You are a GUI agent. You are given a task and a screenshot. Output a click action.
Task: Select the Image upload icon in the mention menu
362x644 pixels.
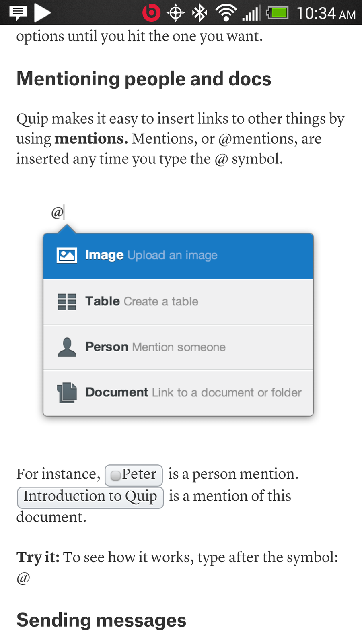coord(67,255)
